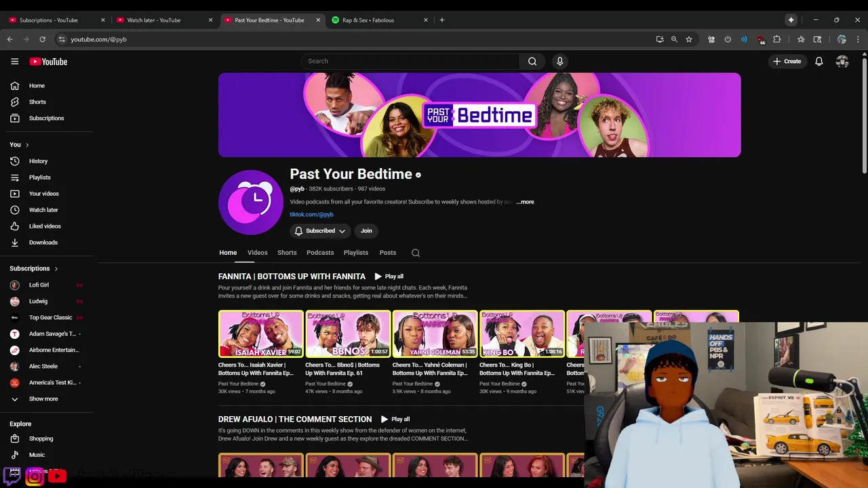The height and width of the screenshot is (488, 868).
Task: Click the Past Your Bedtime channel avatar
Action: 251,202
